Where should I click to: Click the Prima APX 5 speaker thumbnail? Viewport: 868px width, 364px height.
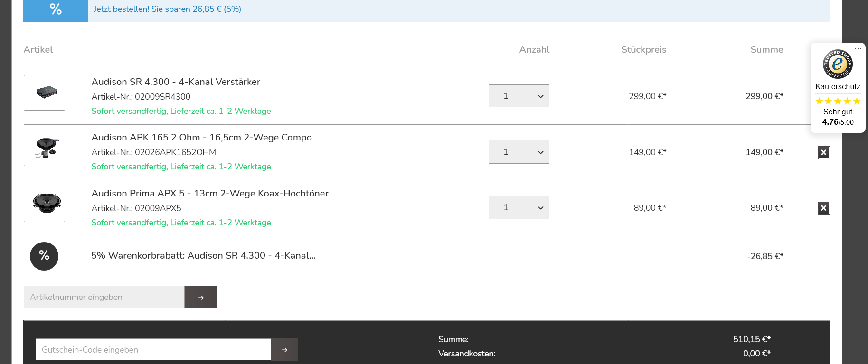coord(45,204)
